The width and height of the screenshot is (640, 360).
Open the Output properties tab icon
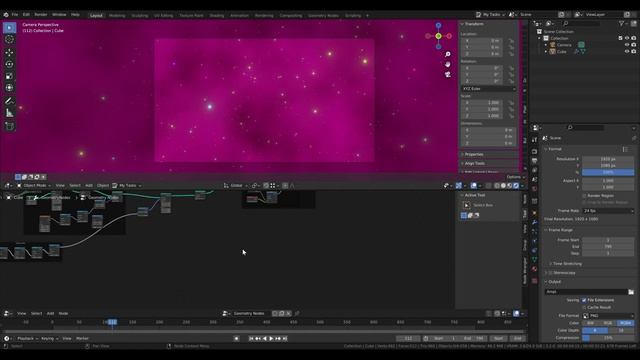(x=534, y=161)
